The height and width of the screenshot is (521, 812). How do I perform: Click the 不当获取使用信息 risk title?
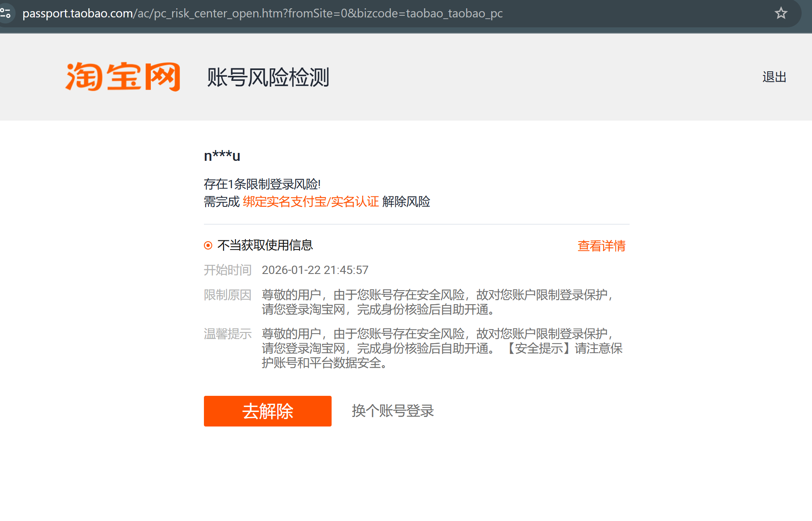[265, 245]
